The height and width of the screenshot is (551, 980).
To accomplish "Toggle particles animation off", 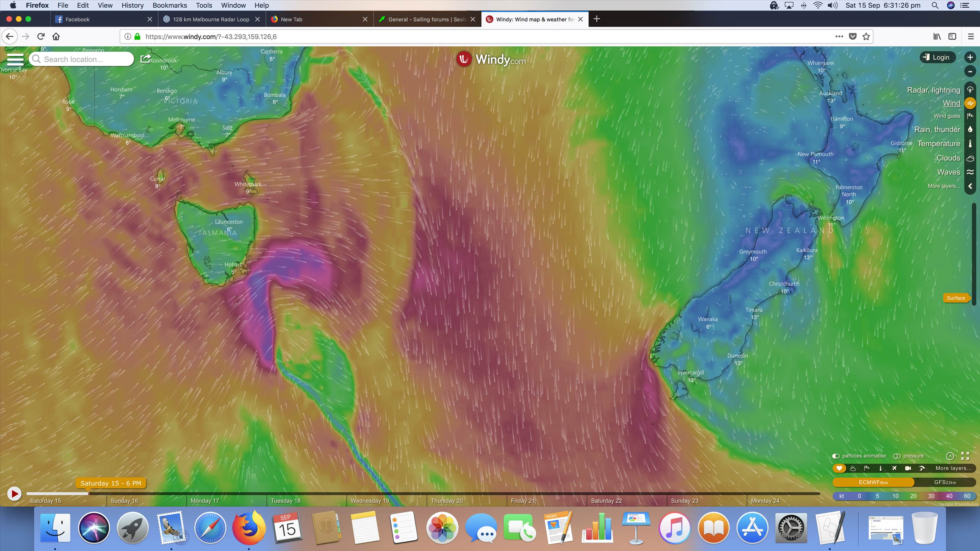I will point(836,456).
